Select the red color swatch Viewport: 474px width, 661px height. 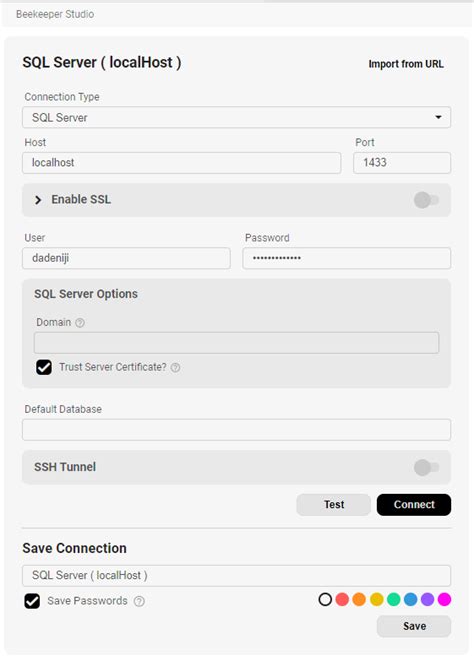click(342, 599)
